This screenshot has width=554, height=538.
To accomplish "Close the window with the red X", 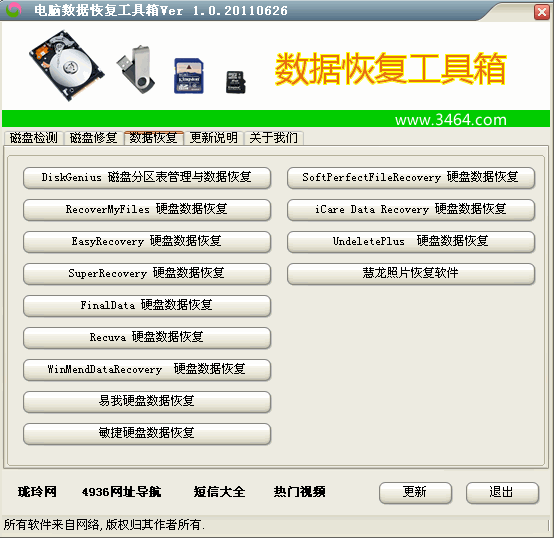I will (541, 12).
